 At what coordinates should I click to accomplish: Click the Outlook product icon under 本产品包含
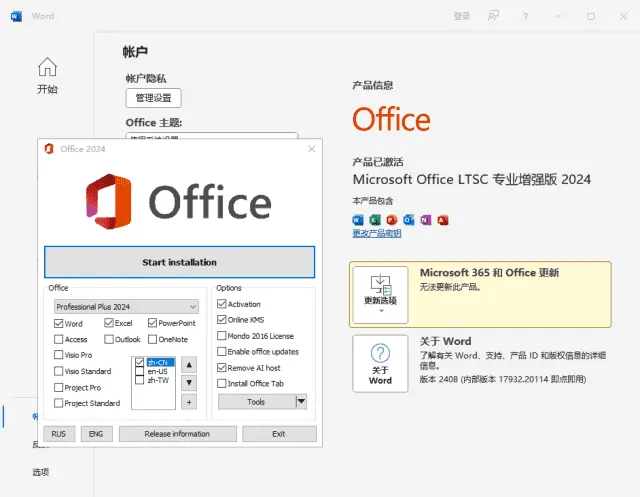pos(409,220)
